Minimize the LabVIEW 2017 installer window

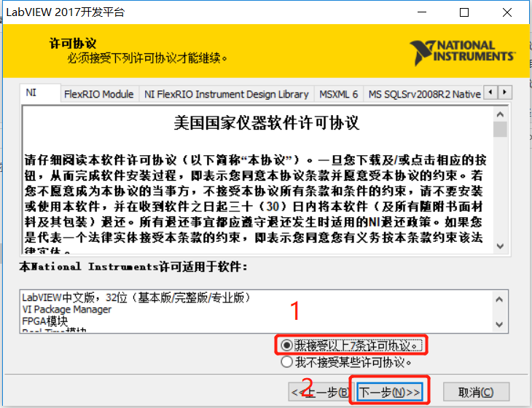coord(422,12)
